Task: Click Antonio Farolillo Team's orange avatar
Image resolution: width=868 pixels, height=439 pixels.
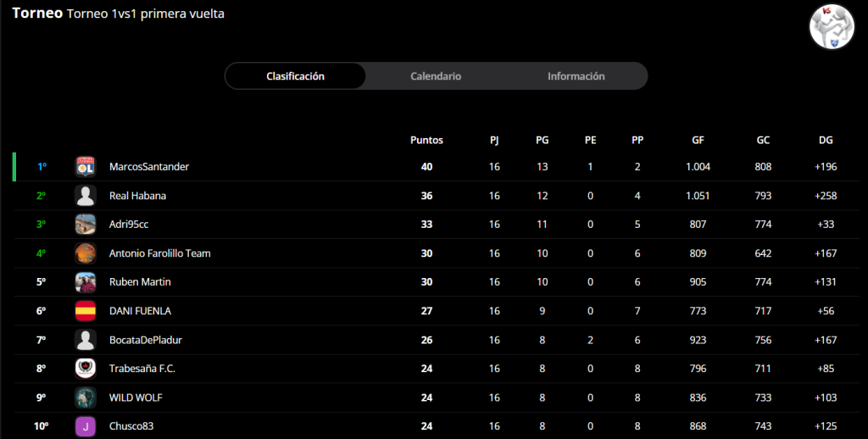Action: [86, 253]
